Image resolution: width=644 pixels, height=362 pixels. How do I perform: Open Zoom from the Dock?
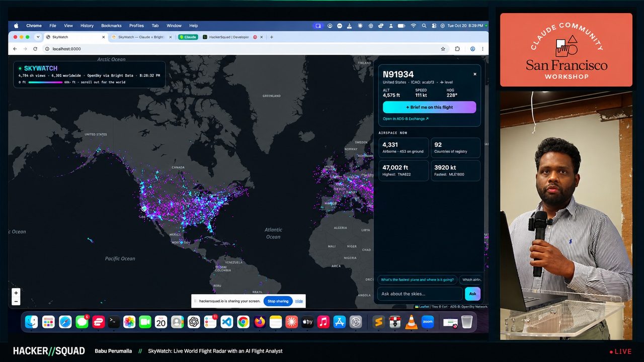coord(428,322)
